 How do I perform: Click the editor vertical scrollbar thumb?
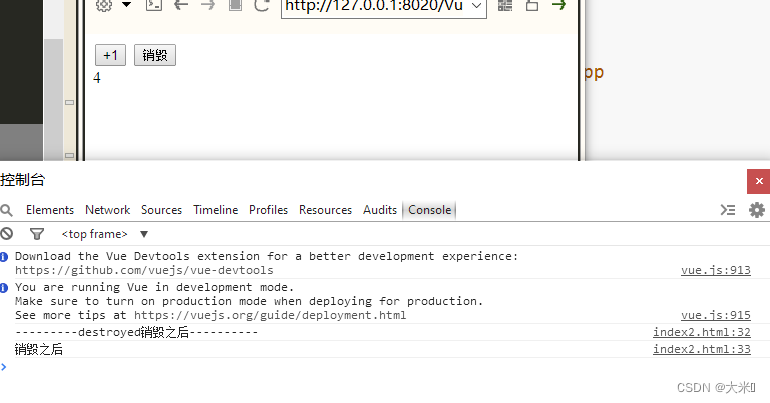(54, 99)
